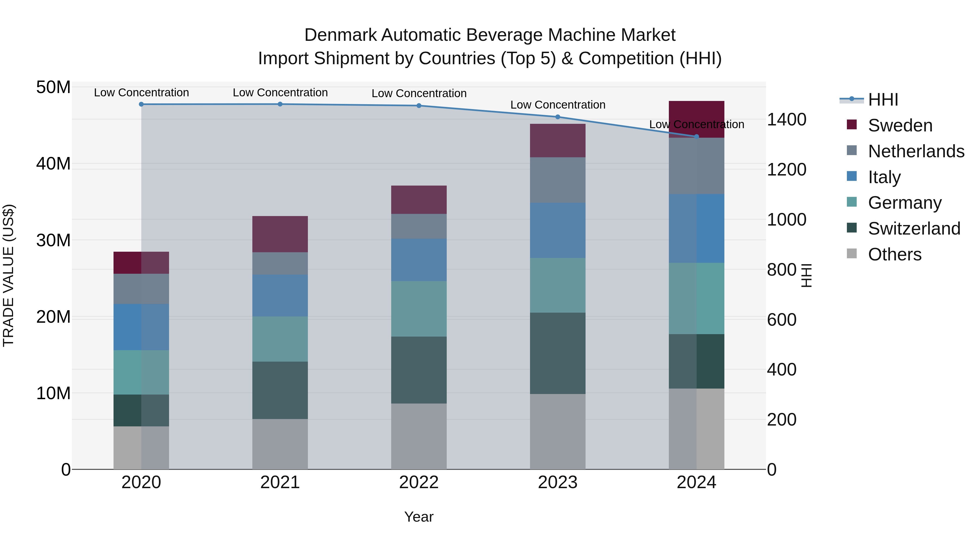Screen dimensions: 980x551
Task: Toggle the HHI legend entry
Action: click(x=869, y=100)
